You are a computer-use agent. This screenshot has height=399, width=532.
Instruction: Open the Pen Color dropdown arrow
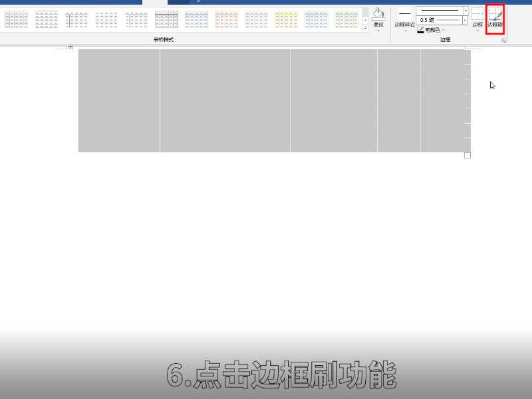444,29
